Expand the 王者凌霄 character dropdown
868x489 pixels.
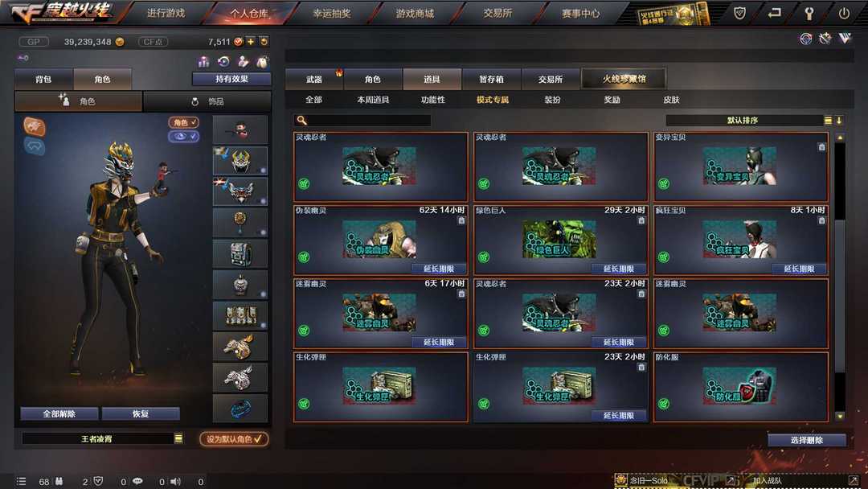(x=178, y=438)
